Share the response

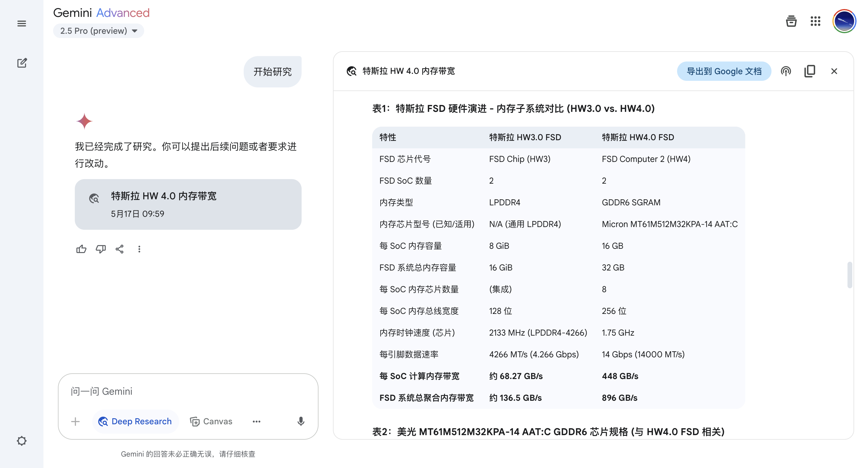(120, 249)
